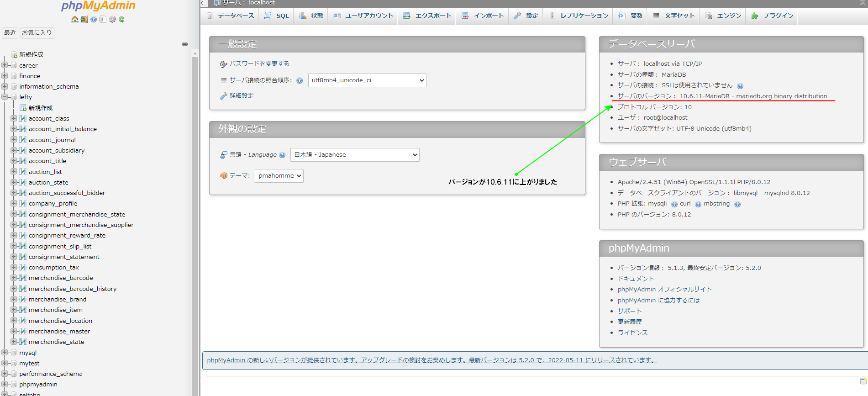Open the Language dropdown
Image resolution: width=868 pixels, height=396 pixels.
pyautogui.click(x=355, y=155)
